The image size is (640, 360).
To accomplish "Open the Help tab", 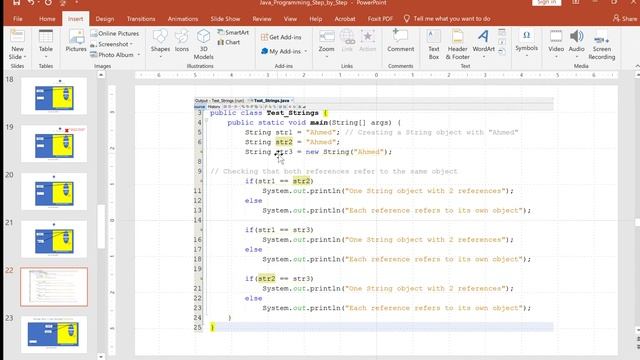I will coord(316,19).
